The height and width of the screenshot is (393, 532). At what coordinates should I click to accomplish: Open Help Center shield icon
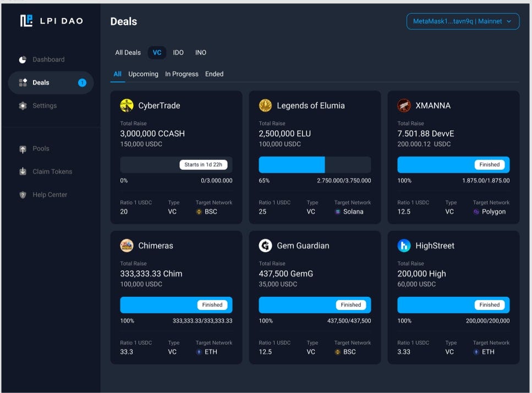click(x=23, y=195)
